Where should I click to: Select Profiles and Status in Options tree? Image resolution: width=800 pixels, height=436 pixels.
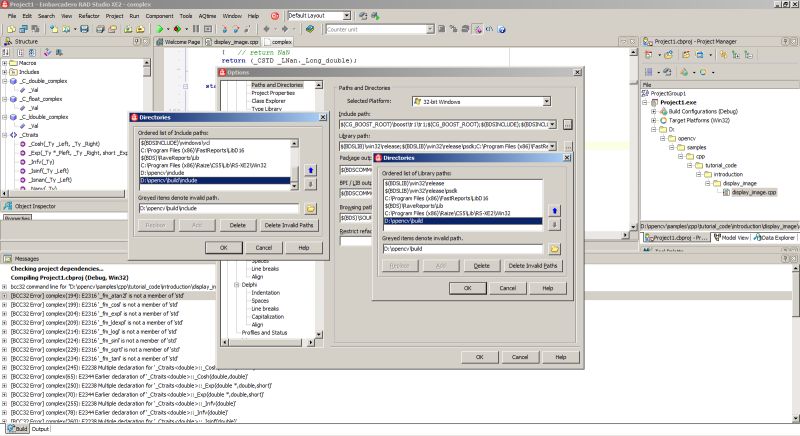click(264, 332)
